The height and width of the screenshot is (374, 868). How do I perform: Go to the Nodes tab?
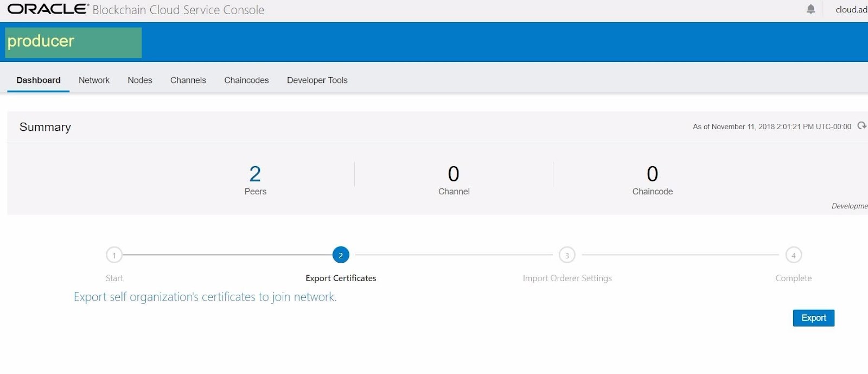pos(140,80)
